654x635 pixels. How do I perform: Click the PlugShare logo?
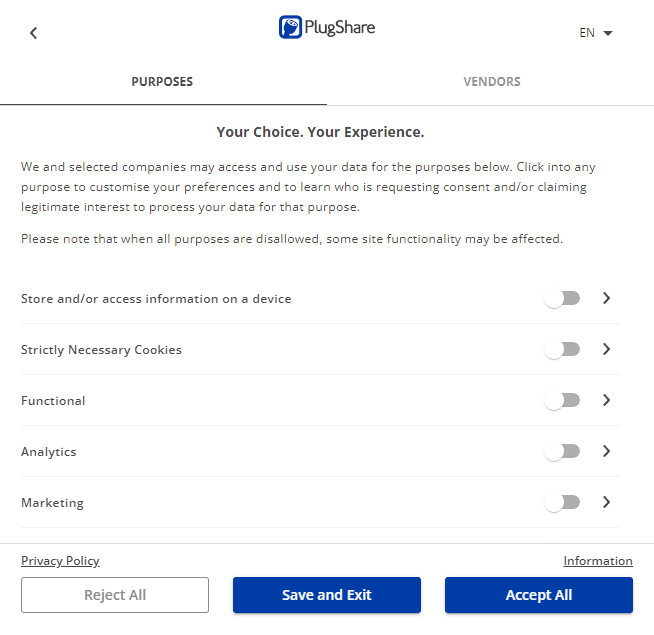coord(327,28)
